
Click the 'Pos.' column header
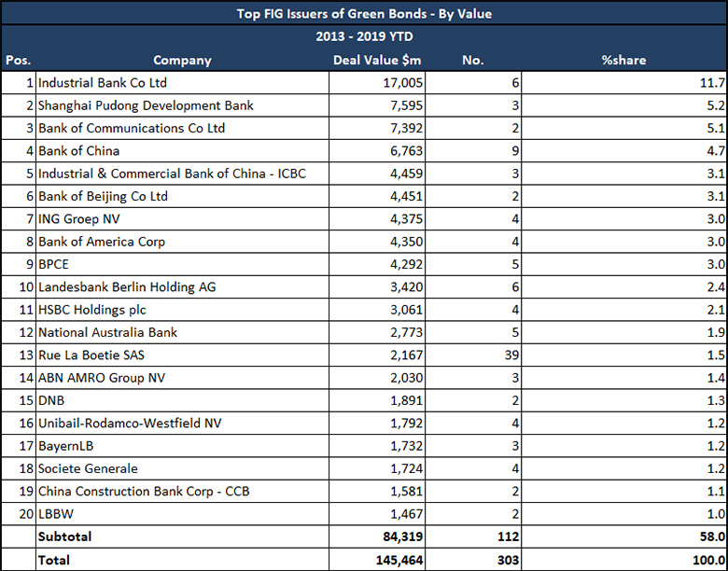(18, 60)
